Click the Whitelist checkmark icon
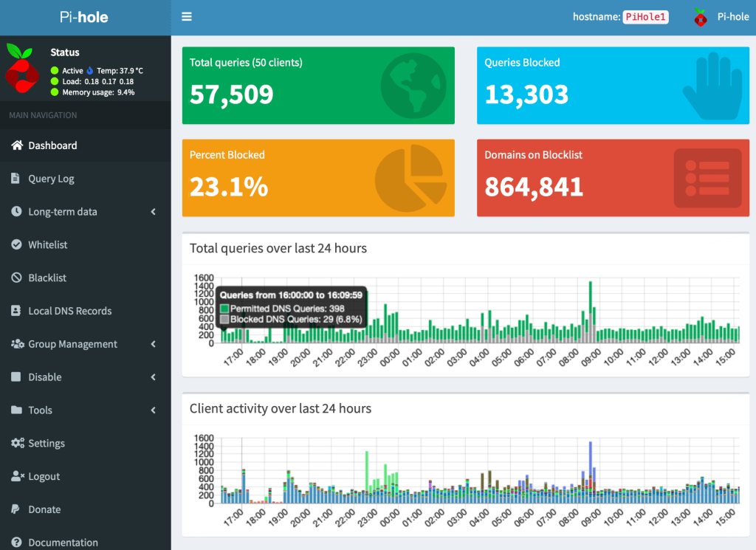Screen dimensions: 756x550 coord(16,244)
